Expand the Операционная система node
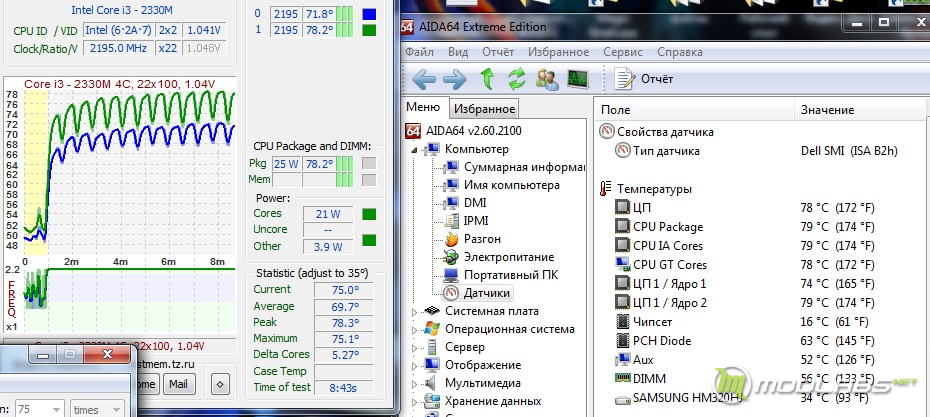Viewport: 930px width, 417px height. click(415, 329)
